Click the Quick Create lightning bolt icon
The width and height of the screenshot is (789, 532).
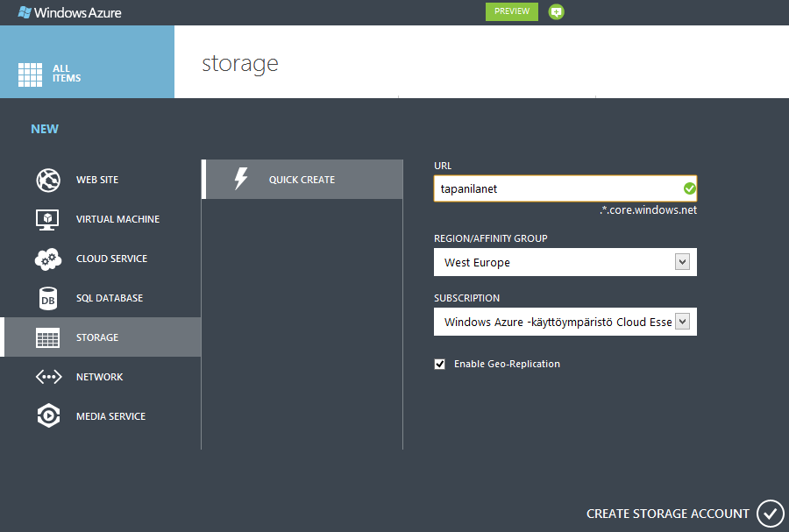(x=241, y=179)
